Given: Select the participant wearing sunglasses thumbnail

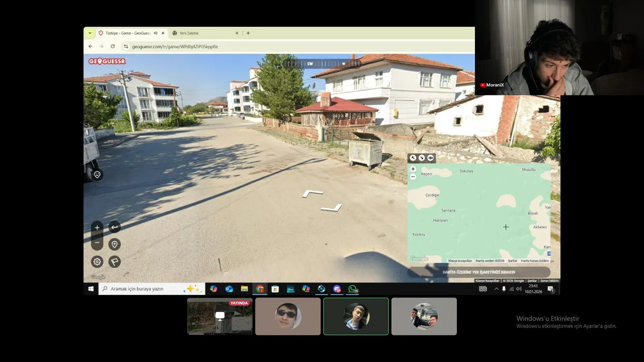Looking at the screenshot, I should 288,316.
